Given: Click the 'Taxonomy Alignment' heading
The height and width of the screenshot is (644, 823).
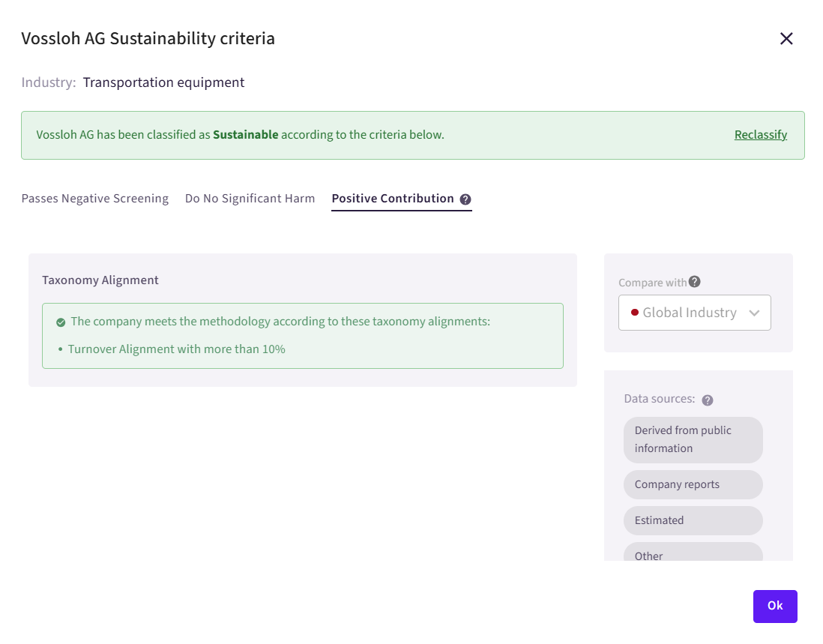Looking at the screenshot, I should [x=100, y=280].
